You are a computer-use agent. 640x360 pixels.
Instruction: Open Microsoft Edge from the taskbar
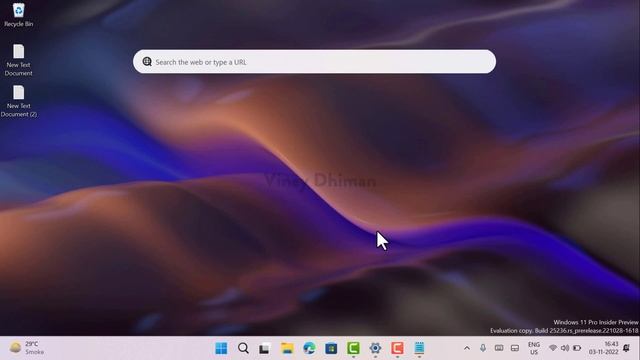[309, 348]
